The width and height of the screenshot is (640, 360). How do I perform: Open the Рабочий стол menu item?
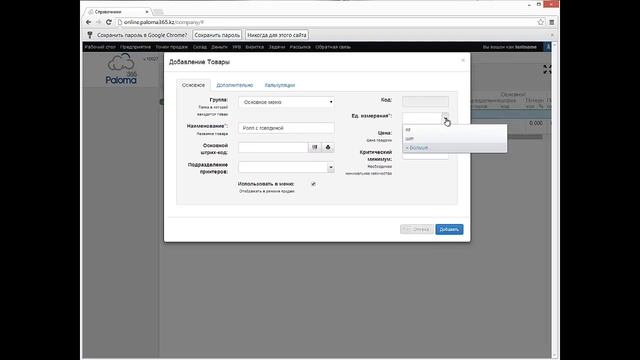100,47
